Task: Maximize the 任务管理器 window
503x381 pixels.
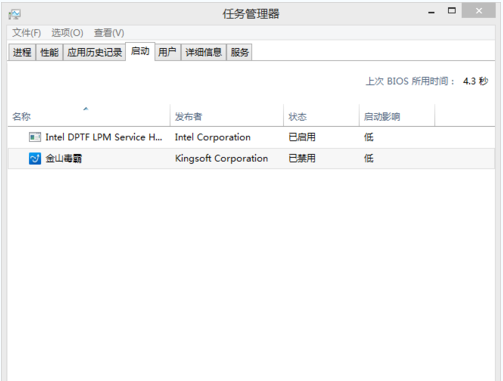Action: [452, 11]
